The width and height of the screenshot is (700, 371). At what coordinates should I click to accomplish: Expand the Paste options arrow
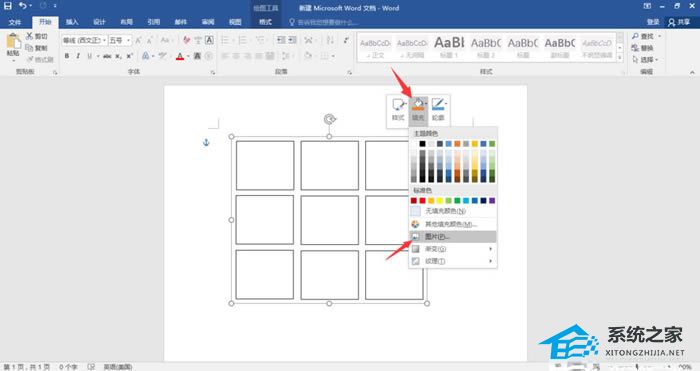[13, 60]
